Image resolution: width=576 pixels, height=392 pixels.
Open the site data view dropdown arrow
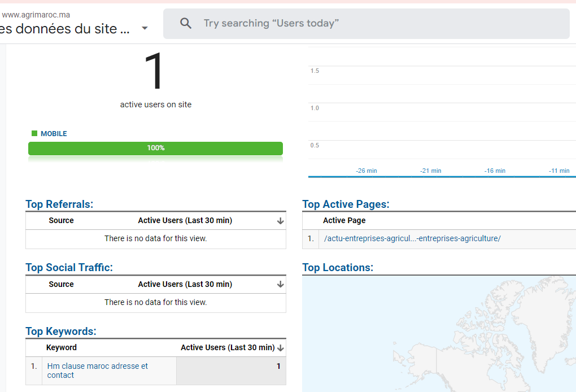(x=145, y=28)
